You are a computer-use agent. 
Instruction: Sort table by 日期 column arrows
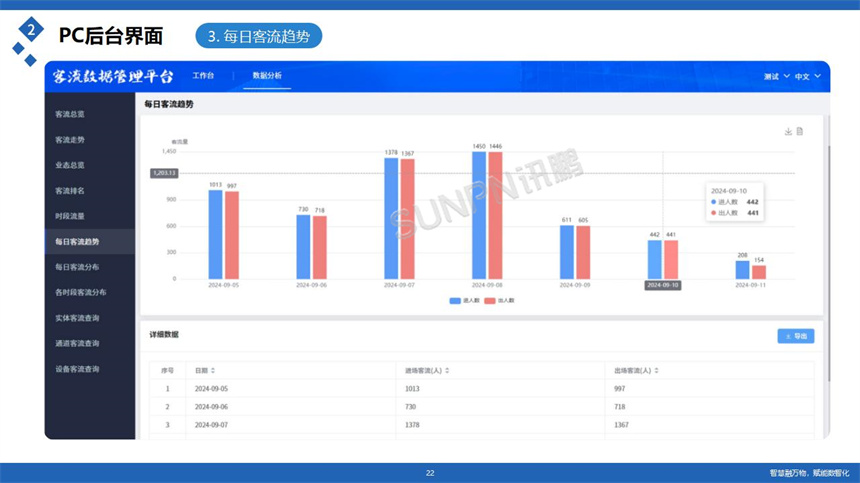click(213, 371)
